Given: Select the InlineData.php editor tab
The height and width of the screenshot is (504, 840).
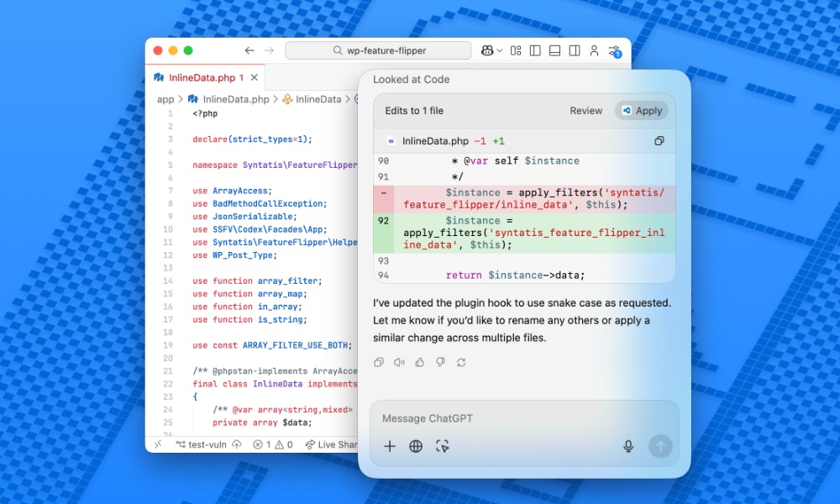Looking at the screenshot, I should (206, 77).
